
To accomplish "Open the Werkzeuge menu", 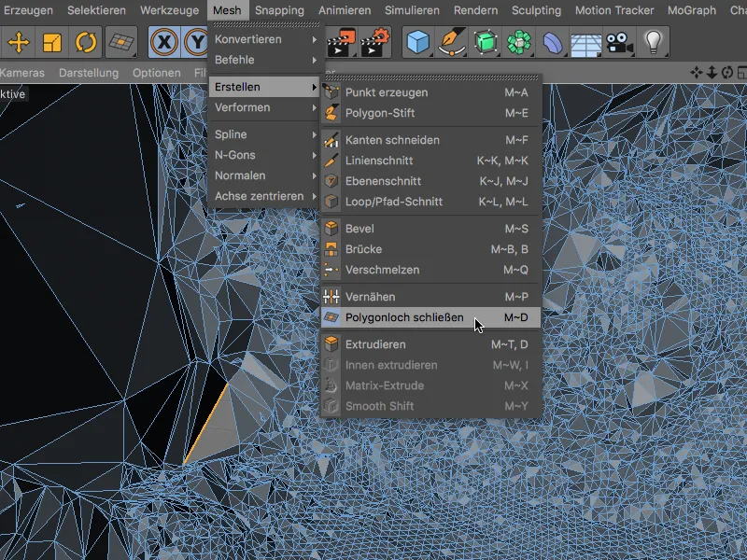I will coord(169,10).
